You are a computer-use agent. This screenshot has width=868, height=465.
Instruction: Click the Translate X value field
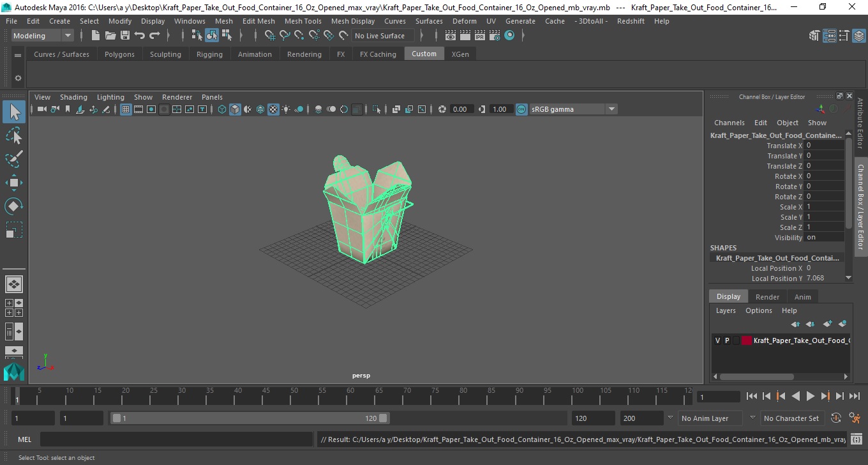(824, 146)
